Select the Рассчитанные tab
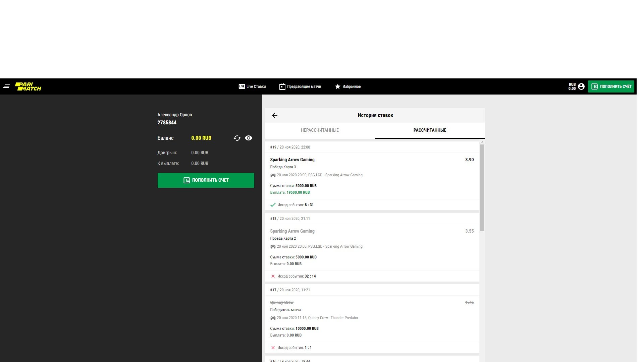This screenshot has height=362, width=644. 430,130
